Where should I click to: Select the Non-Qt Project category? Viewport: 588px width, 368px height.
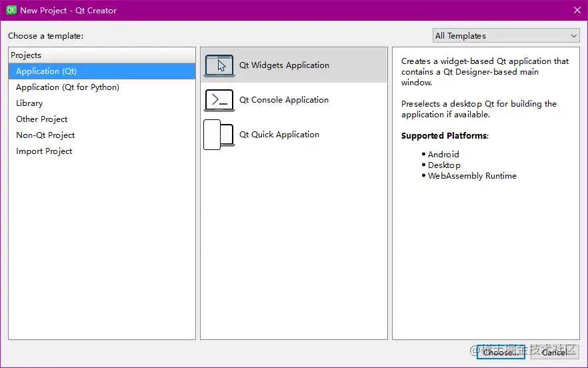[x=102, y=135]
